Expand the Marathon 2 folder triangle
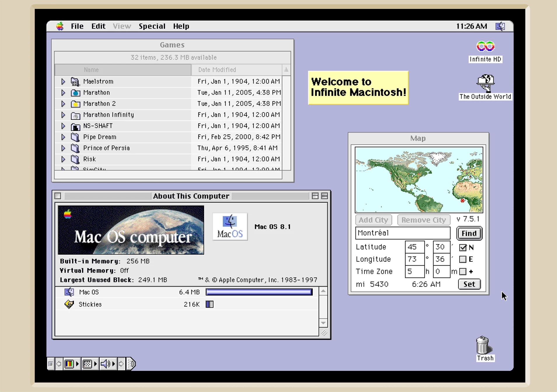The image size is (557, 392). point(63,104)
